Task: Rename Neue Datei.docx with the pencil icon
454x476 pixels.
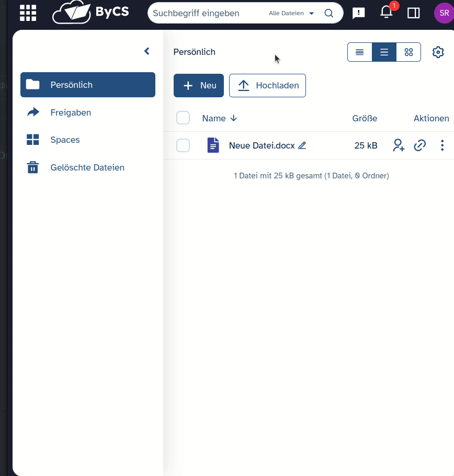Action: tap(302, 145)
